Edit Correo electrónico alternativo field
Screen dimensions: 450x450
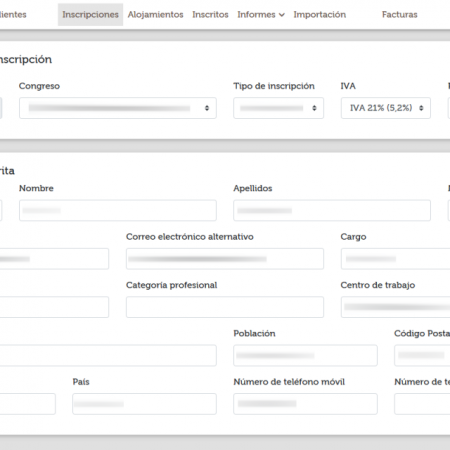[225, 259]
